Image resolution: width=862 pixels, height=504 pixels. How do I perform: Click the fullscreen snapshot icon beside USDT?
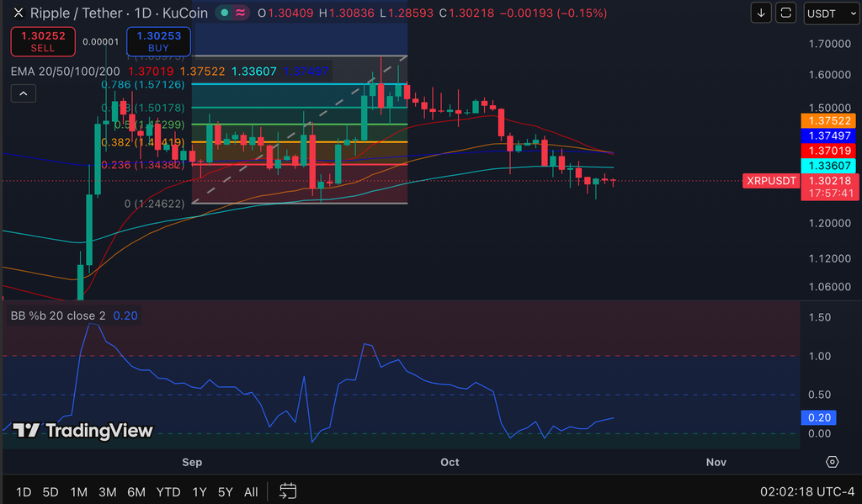tap(785, 13)
